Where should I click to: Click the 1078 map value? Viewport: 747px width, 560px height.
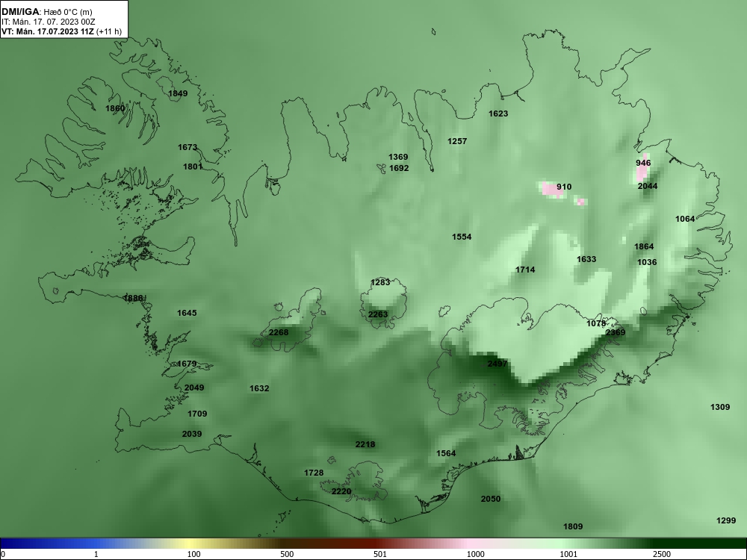596,324
